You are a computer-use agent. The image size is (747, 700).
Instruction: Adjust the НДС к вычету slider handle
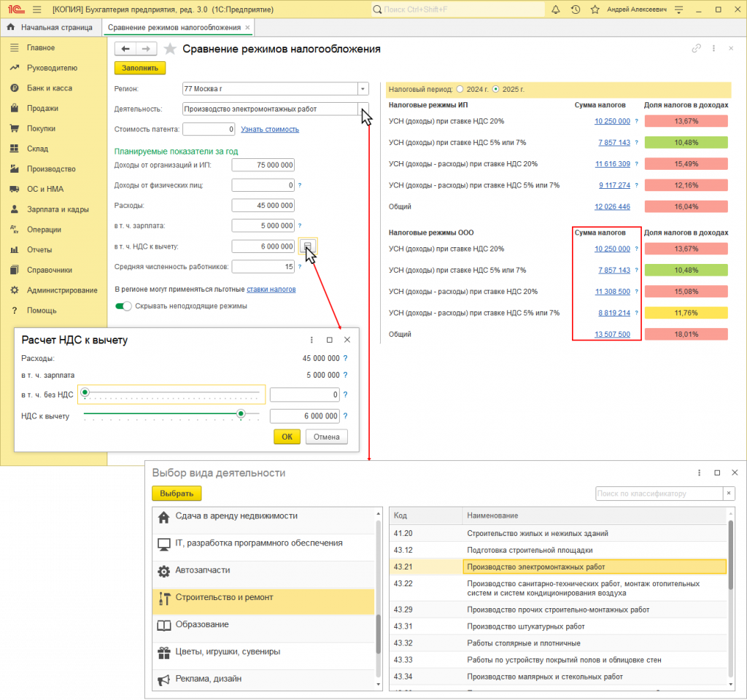tap(241, 414)
